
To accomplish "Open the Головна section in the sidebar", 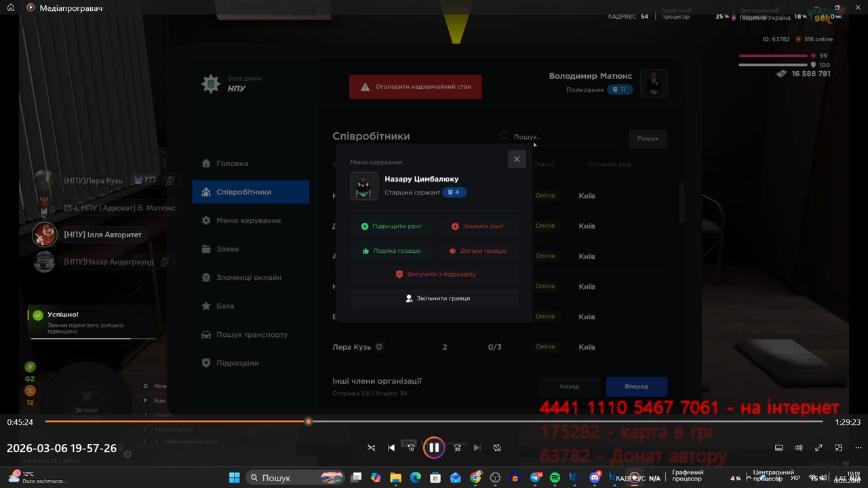I will pos(250,163).
